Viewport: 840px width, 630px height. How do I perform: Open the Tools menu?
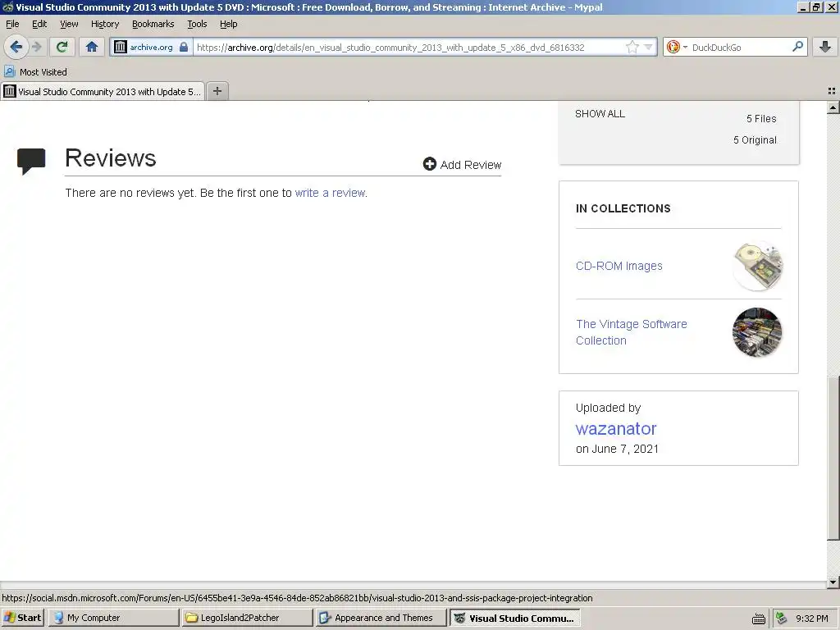coord(197,24)
